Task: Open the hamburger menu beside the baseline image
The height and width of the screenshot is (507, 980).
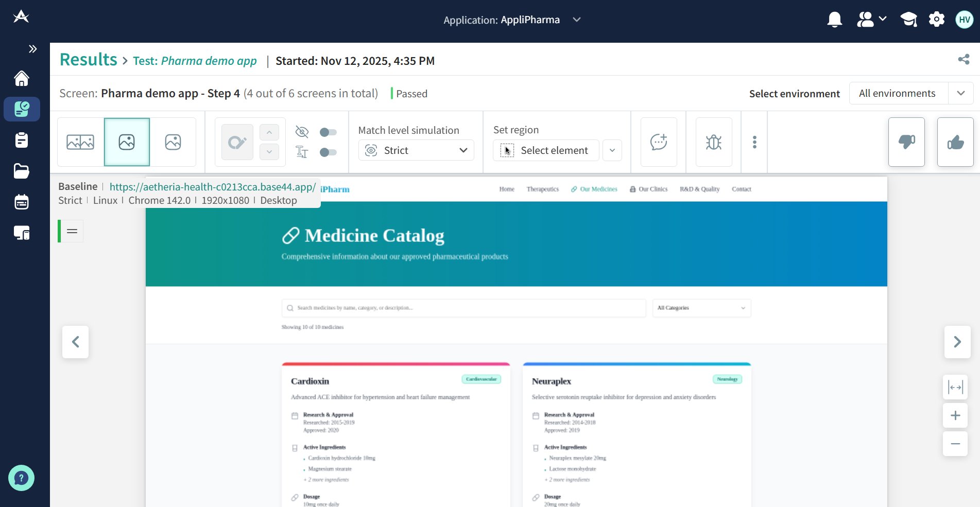Action: click(72, 231)
